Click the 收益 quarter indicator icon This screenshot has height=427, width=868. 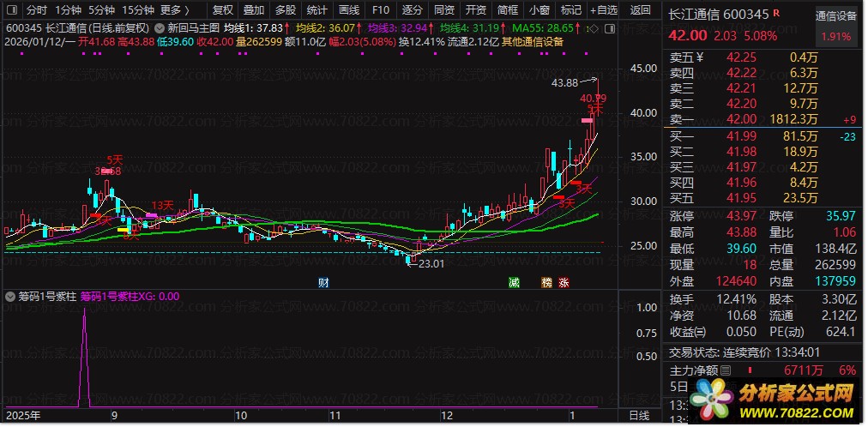[x=701, y=332]
